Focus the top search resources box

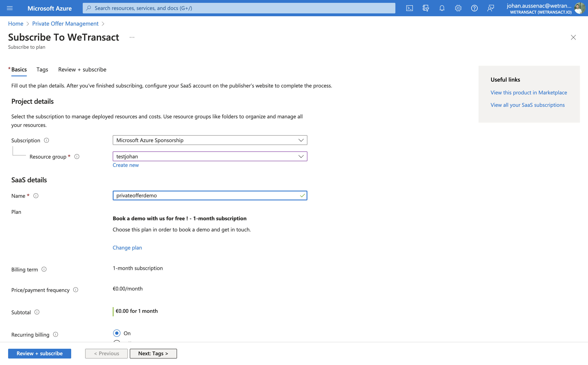[239, 8]
